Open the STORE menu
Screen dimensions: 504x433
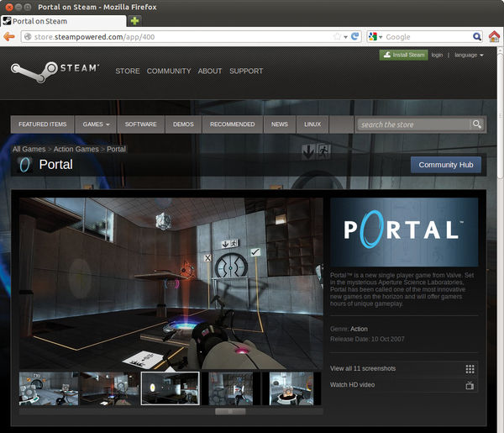[x=128, y=71]
